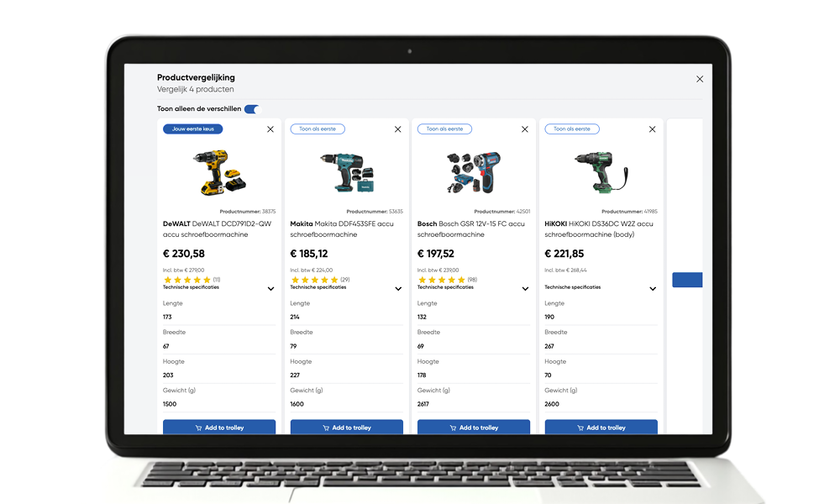The width and height of the screenshot is (840, 504).
Task: Set HiKOKI as first with 'Toon als eerste'
Action: click(x=572, y=129)
